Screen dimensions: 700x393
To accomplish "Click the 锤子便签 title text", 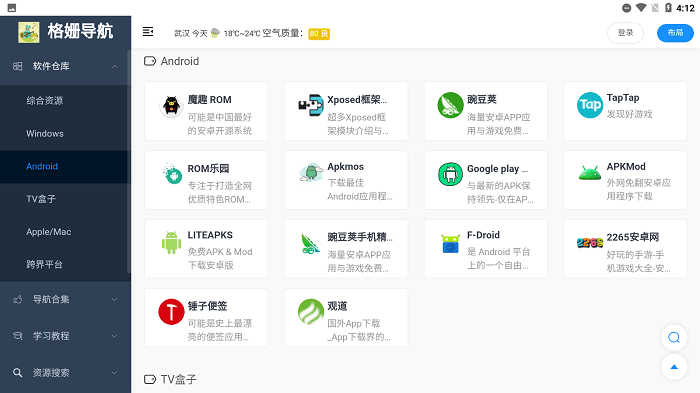I will tap(208, 306).
